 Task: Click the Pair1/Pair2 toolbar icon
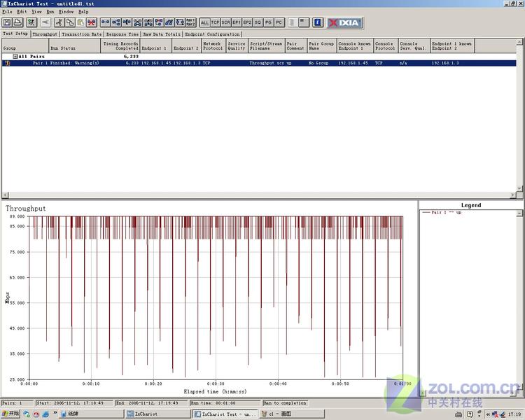pos(190,22)
